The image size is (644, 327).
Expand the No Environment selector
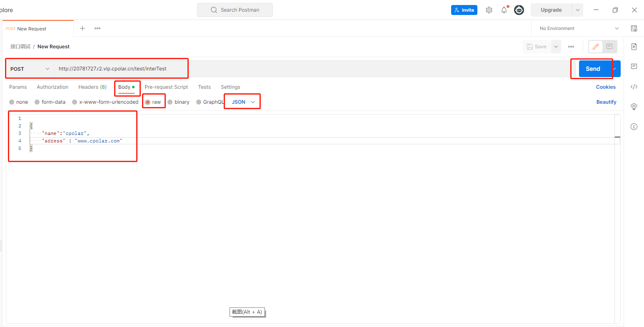578,28
